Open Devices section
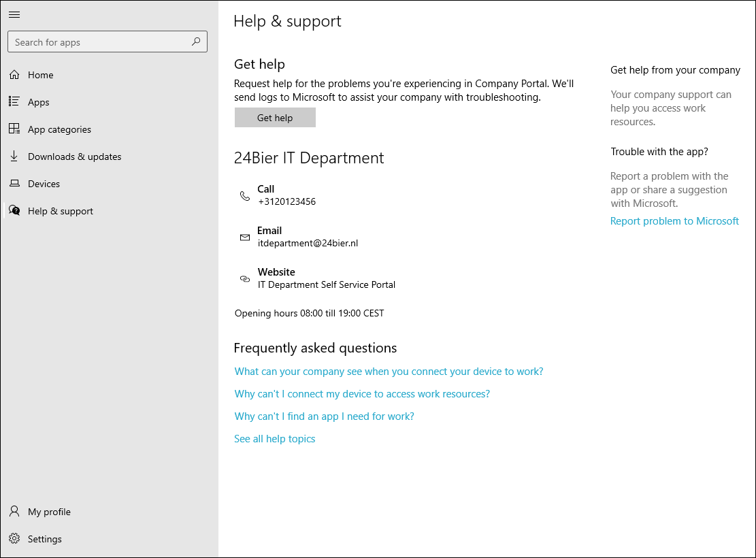The height and width of the screenshot is (558, 756). (x=110, y=184)
